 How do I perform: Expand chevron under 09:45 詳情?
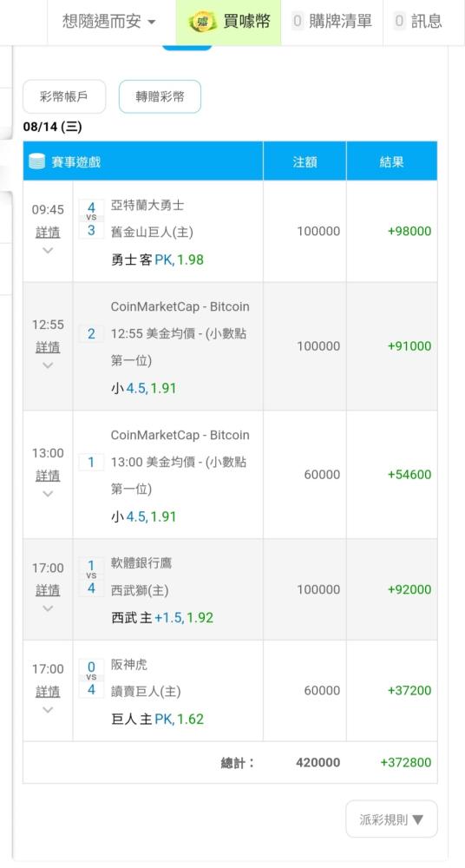(x=48, y=250)
